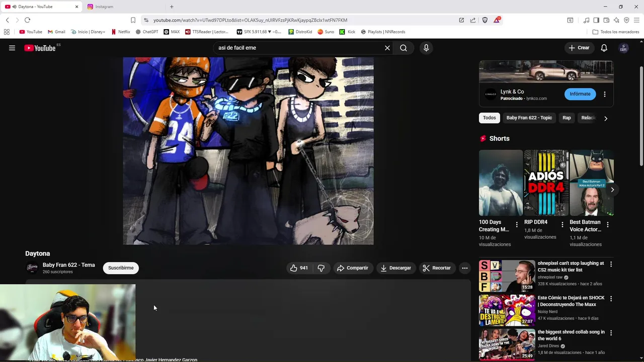Bookmark this page icon
This screenshot has width=644, height=362.
coord(133,20)
